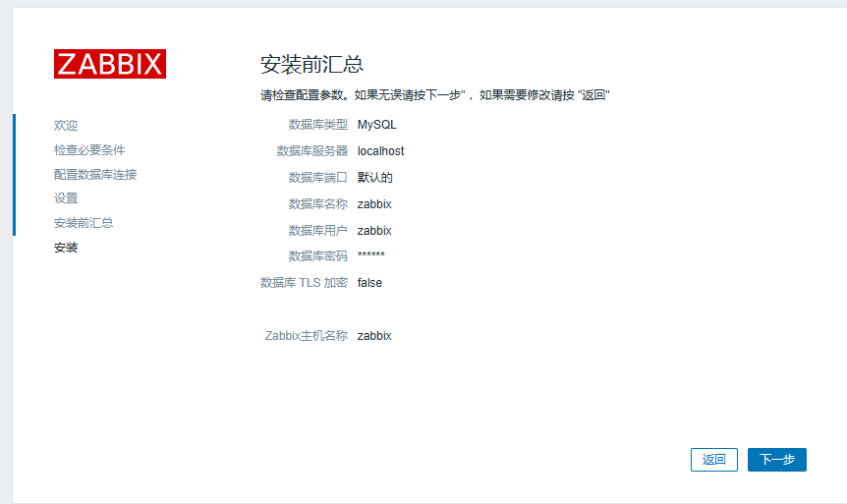Select the 安装前汇总 step
Image resolution: width=847 pixels, height=504 pixels.
84,223
